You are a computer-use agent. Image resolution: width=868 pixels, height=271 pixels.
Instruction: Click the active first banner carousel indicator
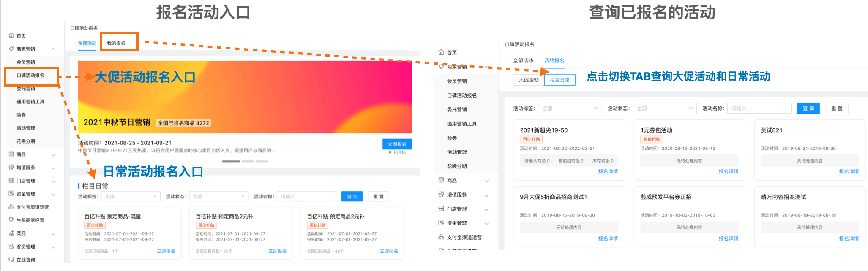(231, 161)
